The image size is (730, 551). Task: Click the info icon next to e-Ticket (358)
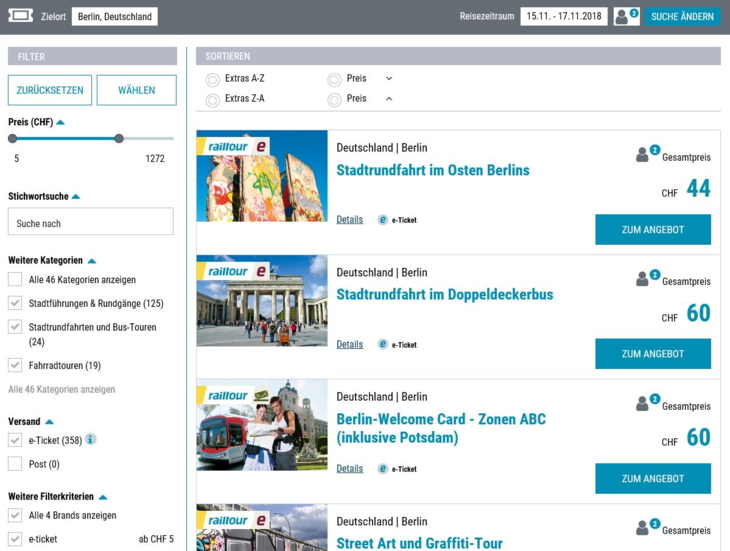[91, 439]
